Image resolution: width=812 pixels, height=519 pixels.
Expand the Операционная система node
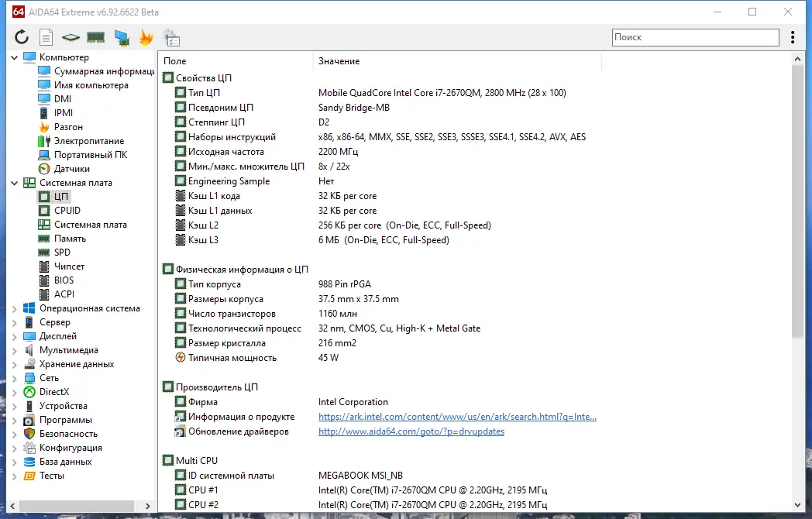(15, 309)
